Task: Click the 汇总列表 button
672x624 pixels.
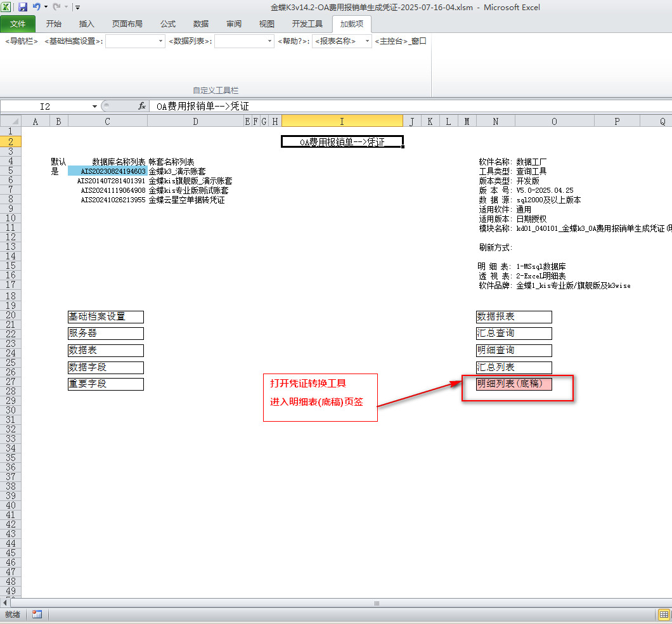Action: tap(514, 367)
